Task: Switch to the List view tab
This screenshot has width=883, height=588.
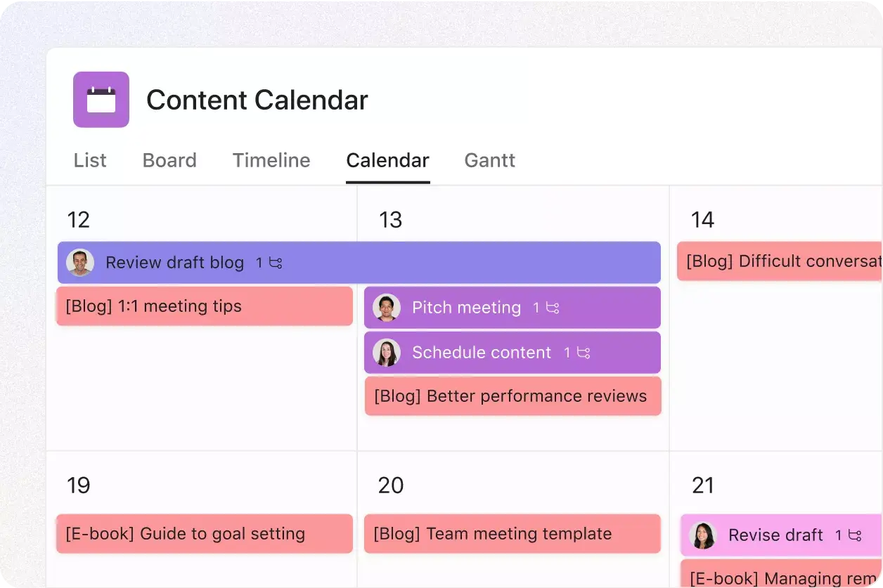Action: click(x=90, y=160)
